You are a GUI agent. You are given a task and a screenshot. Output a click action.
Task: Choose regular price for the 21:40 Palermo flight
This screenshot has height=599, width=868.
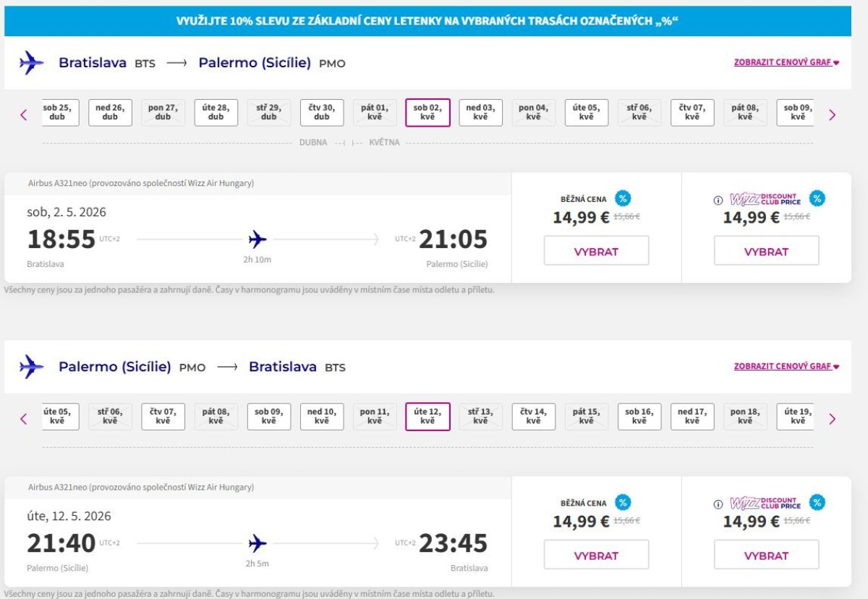596,555
